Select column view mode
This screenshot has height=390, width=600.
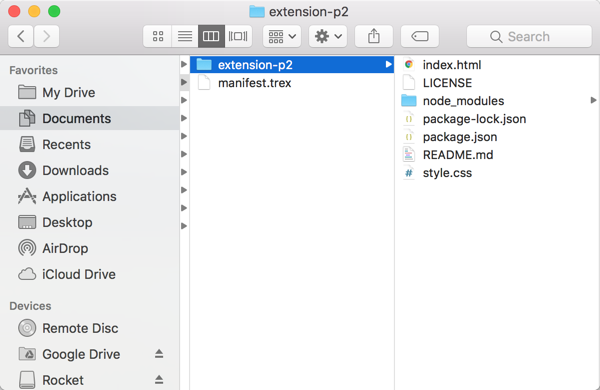pyautogui.click(x=211, y=36)
